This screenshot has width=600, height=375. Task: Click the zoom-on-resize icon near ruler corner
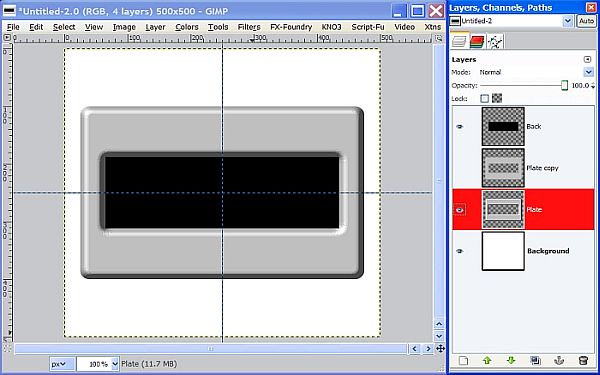coord(439,38)
